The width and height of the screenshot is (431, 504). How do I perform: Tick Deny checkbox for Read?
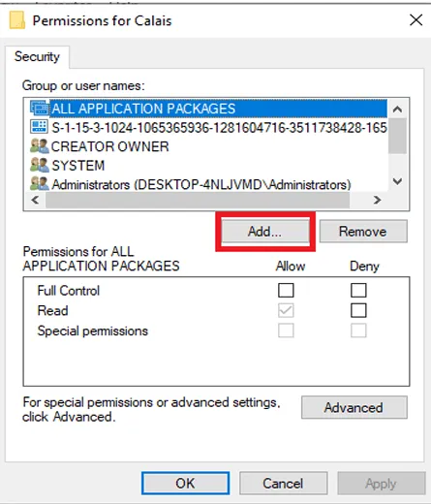click(x=358, y=310)
